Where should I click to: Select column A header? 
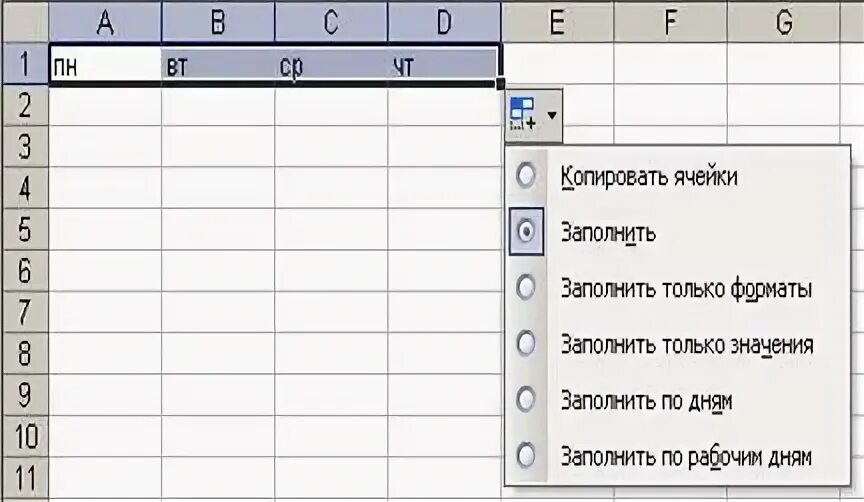pos(105,22)
